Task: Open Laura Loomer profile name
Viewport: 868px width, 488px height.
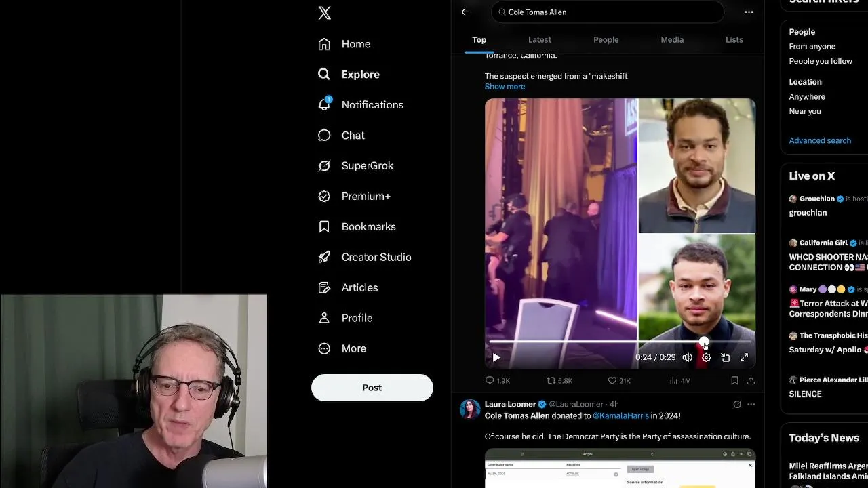Action: coord(510,405)
